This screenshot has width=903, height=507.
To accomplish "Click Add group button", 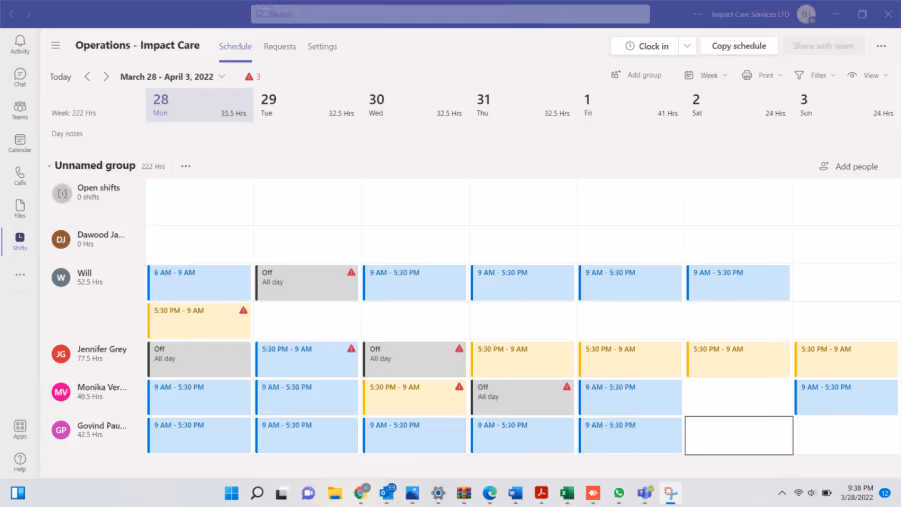I will 636,75.
